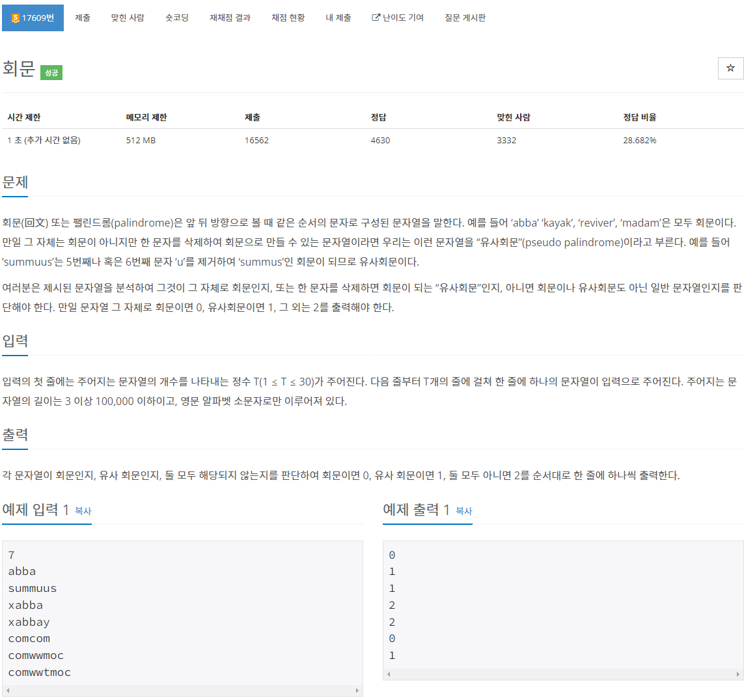The height and width of the screenshot is (700, 744).
Task: Click the example output horizontal scrollbar
Action: click(563, 674)
